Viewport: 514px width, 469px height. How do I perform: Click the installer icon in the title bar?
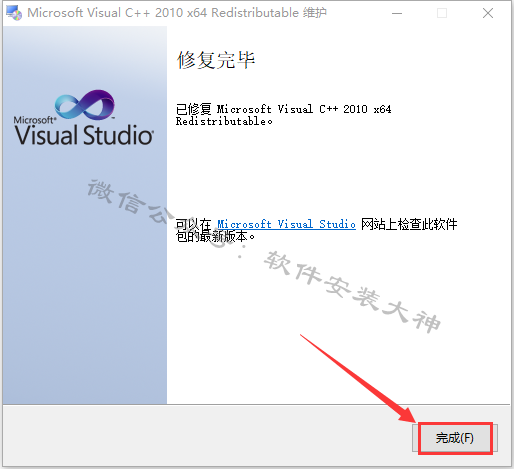(14, 13)
